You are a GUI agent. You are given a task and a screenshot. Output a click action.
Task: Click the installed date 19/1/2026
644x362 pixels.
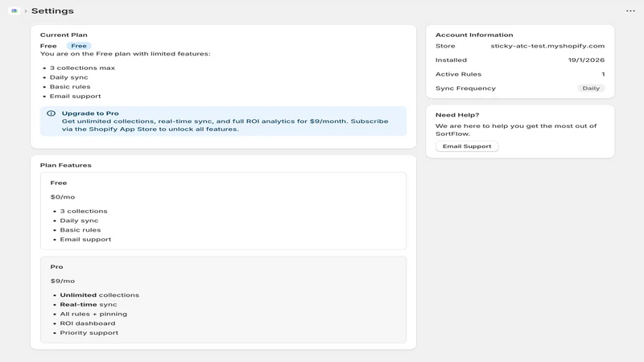586,60
